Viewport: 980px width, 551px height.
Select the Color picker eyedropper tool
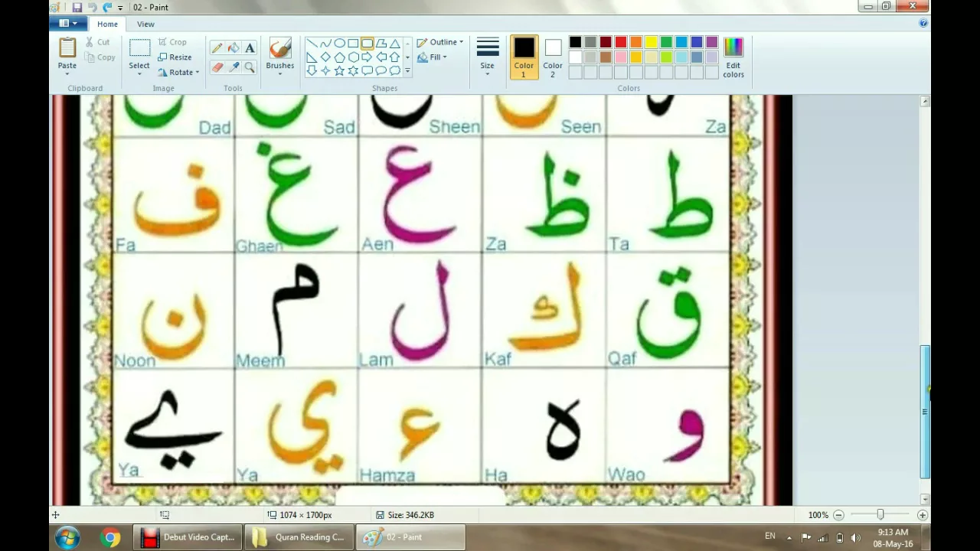coord(234,67)
